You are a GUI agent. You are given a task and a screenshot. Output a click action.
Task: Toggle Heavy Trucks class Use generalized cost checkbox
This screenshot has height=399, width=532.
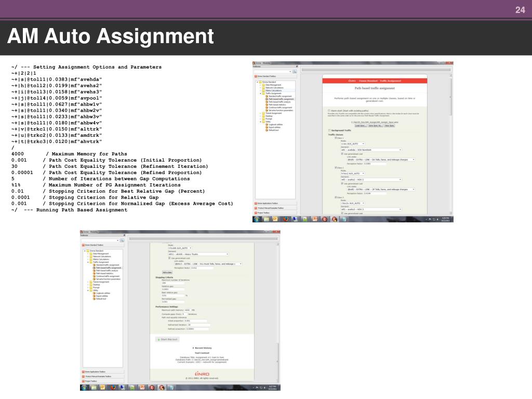pyautogui.click(x=169, y=258)
